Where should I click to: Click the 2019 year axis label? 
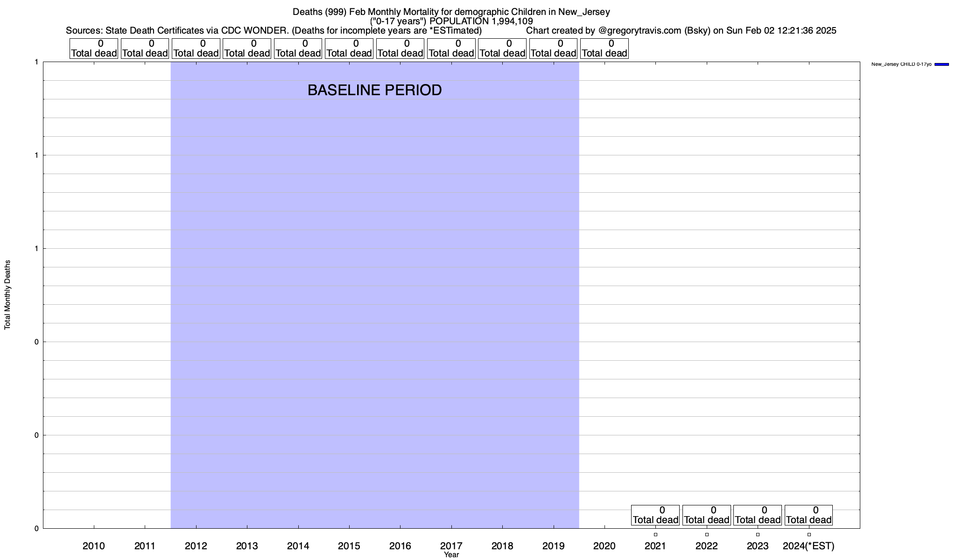pyautogui.click(x=554, y=546)
